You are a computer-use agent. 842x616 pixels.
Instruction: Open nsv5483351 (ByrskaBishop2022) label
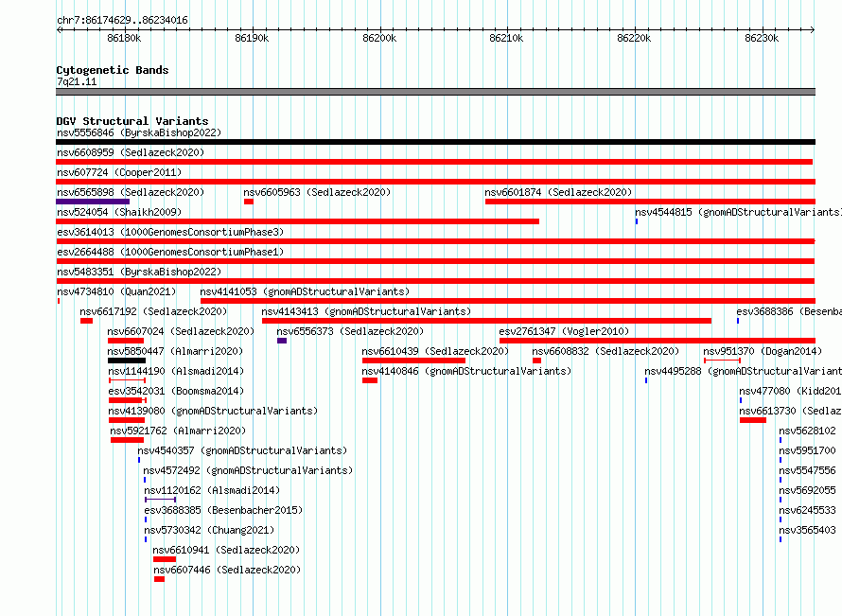tap(139, 272)
